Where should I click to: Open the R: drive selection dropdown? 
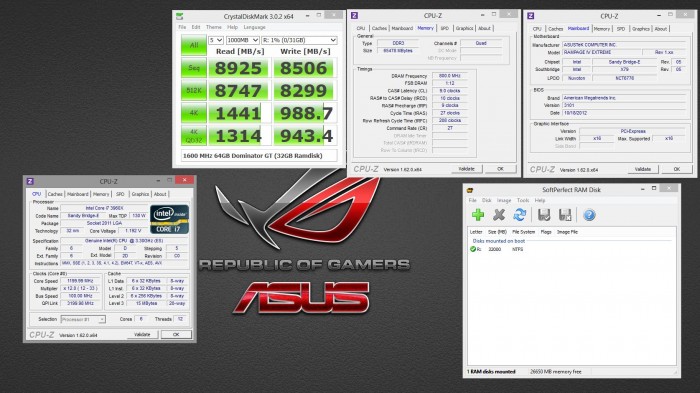(x=299, y=40)
